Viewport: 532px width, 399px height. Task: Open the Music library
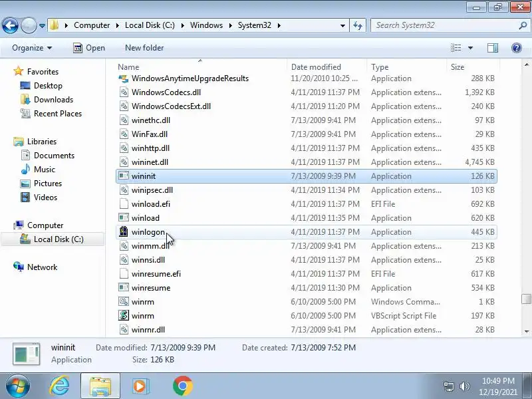pyautogui.click(x=44, y=170)
